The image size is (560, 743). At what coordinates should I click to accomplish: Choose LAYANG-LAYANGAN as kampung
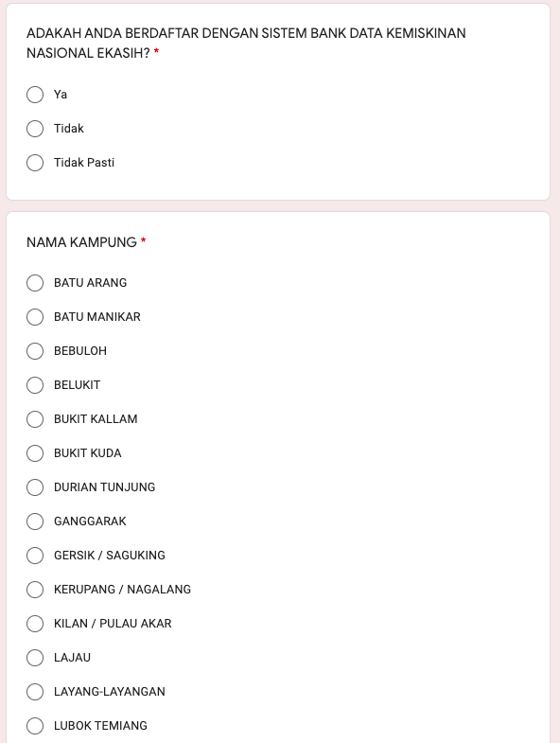tap(35, 692)
